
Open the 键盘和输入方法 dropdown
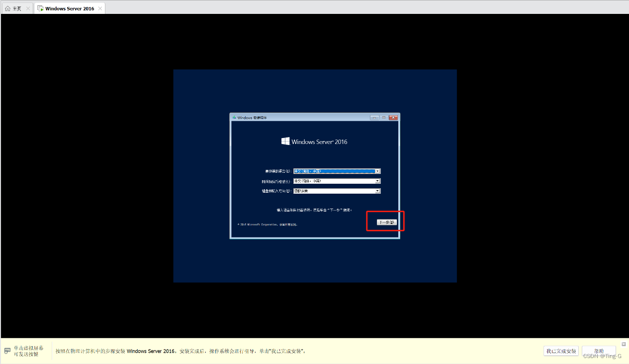click(x=377, y=191)
